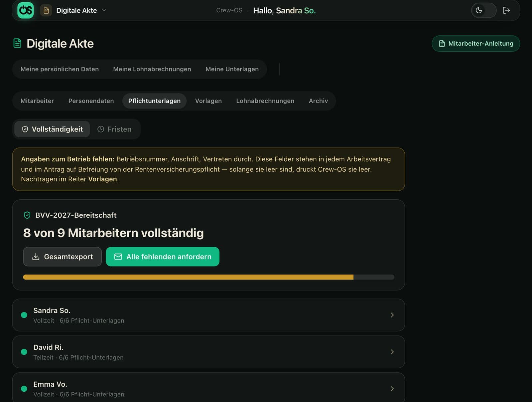Click Alle fehlenden anfordern
Image resolution: width=532 pixels, height=402 pixels.
pyautogui.click(x=163, y=257)
